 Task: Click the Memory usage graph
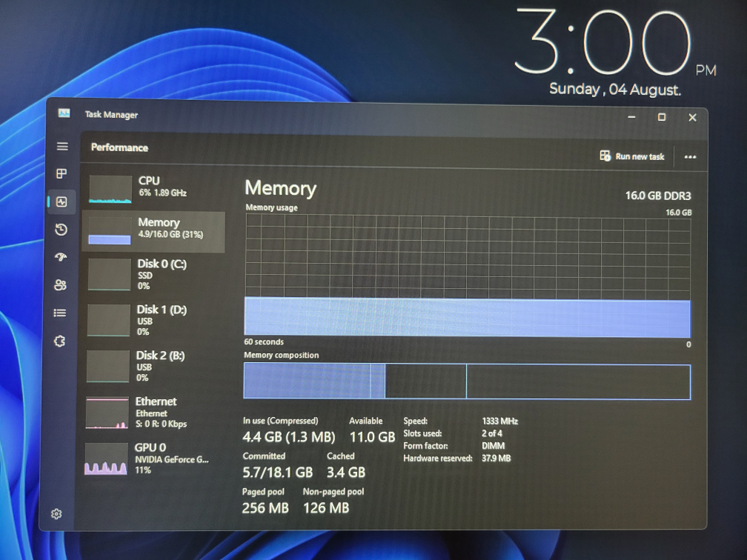pos(467,276)
